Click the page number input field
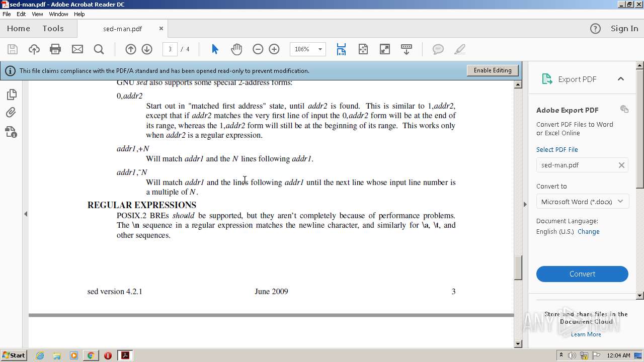Viewport: 644px width, 362px height. point(170,49)
